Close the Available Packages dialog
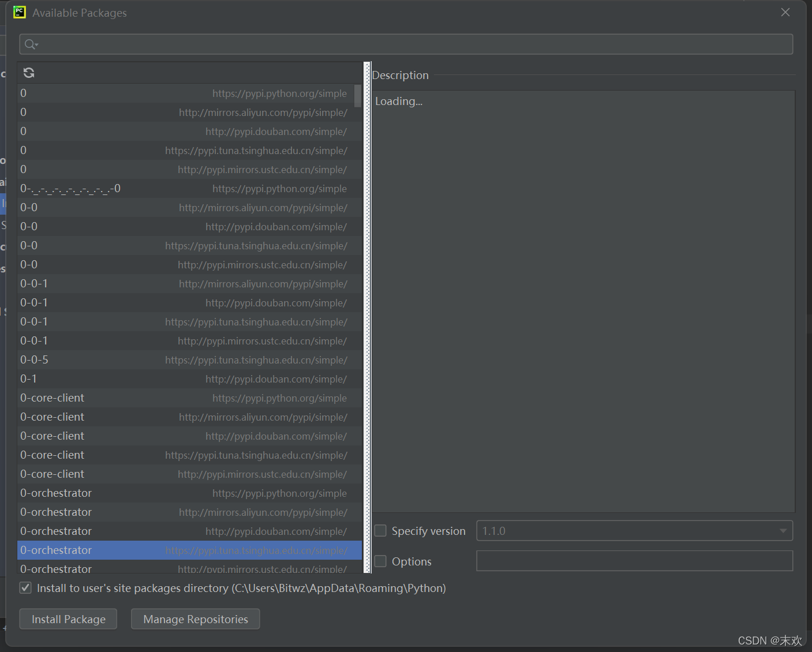This screenshot has height=652, width=812. click(785, 12)
